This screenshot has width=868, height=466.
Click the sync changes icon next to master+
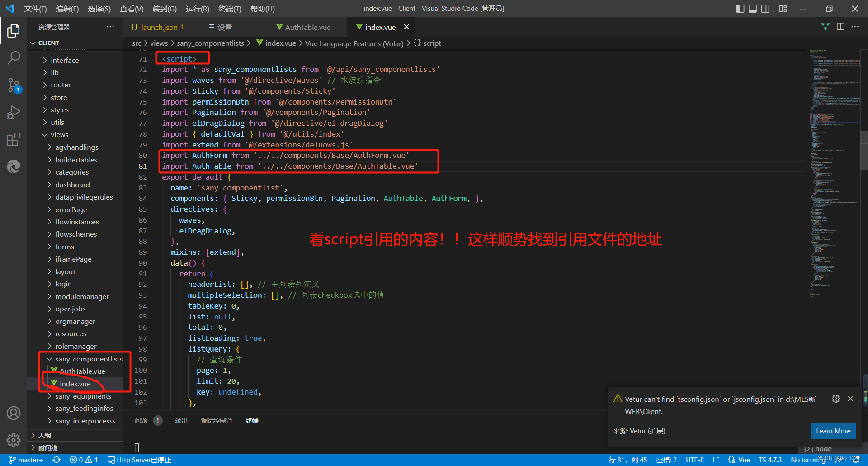[57, 460]
